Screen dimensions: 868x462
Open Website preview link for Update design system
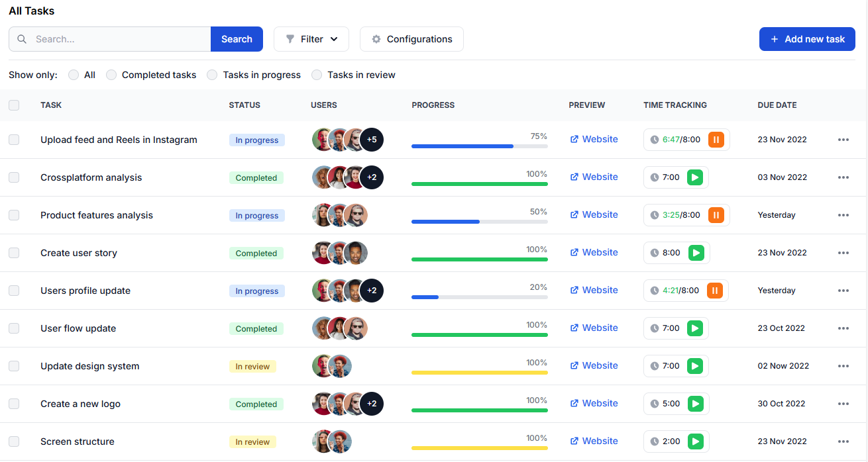click(x=594, y=366)
